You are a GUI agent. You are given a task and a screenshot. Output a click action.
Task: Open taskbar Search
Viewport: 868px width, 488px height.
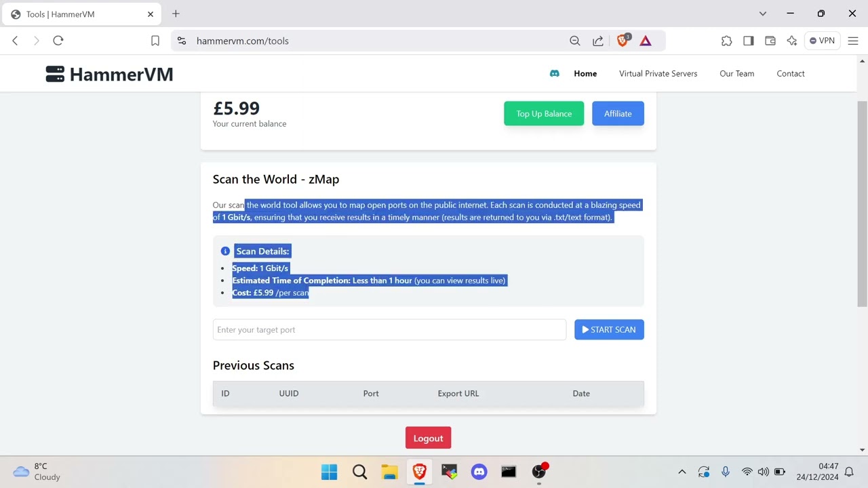[x=359, y=472]
